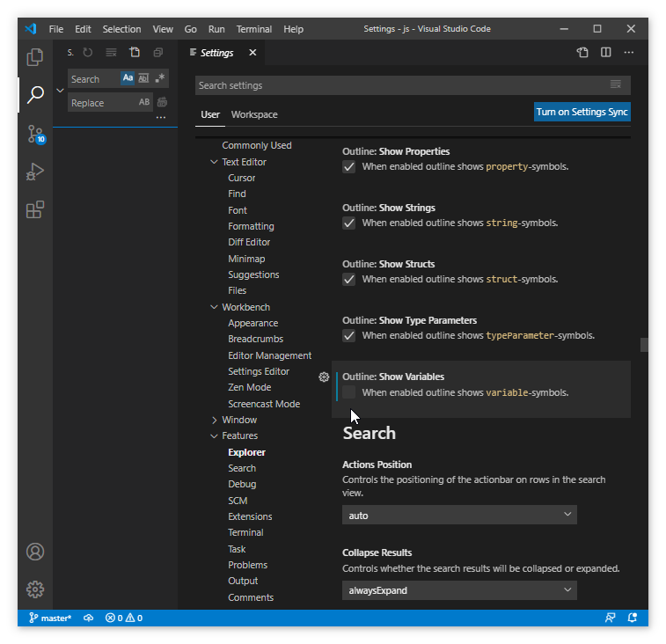Viewport: 666px width, 644px height.
Task: Uncheck Outline: Show Properties checkbox
Action: pyautogui.click(x=348, y=166)
